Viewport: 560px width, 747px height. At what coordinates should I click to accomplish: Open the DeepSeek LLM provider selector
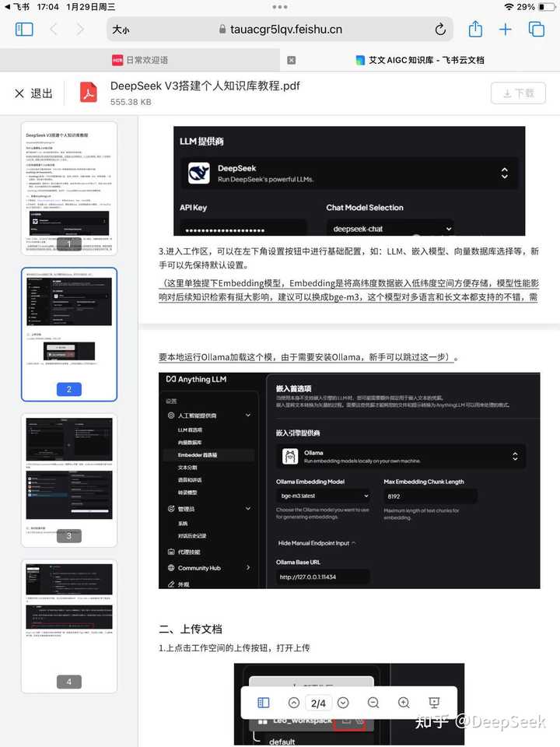[x=349, y=173]
